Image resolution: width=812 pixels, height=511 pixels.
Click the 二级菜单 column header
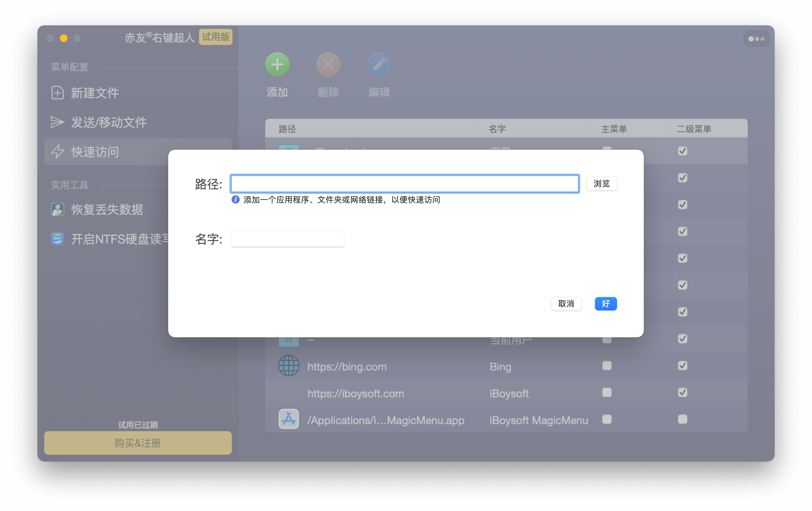coord(706,129)
